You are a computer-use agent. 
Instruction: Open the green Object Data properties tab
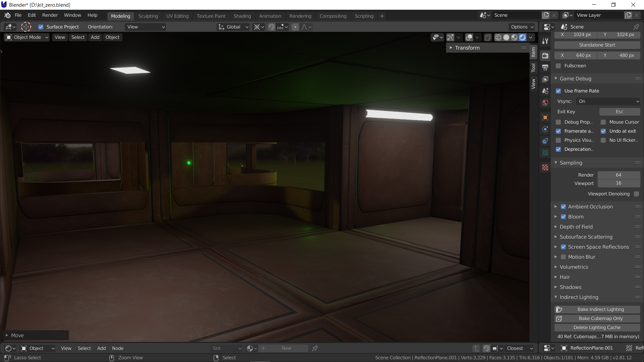tap(545, 153)
